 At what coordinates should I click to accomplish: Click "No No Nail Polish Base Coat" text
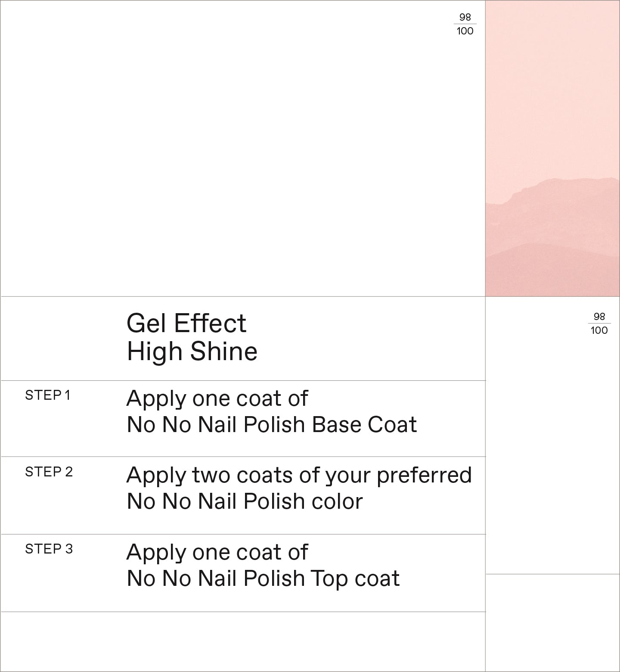click(272, 425)
